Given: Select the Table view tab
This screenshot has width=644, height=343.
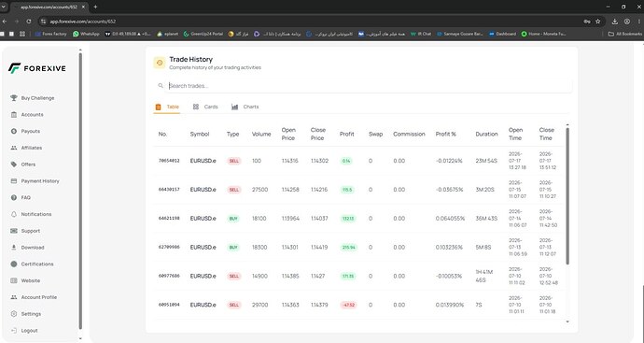Looking at the screenshot, I should tap(167, 107).
